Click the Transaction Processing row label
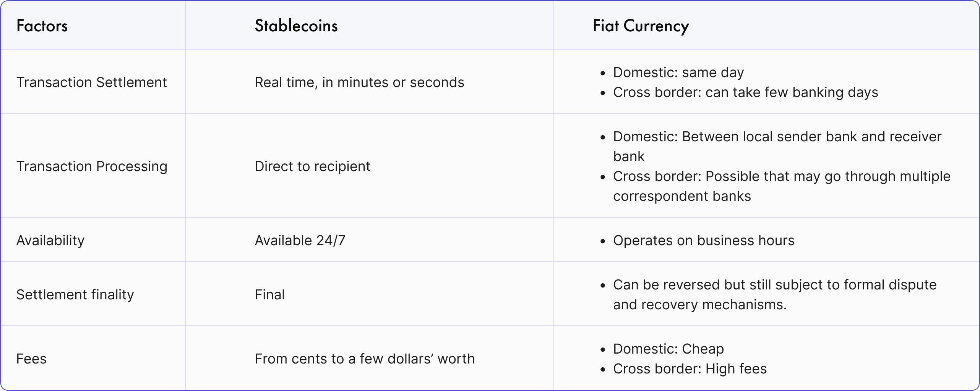Viewport: 980px width, 391px height. pyautogui.click(x=92, y=166)
